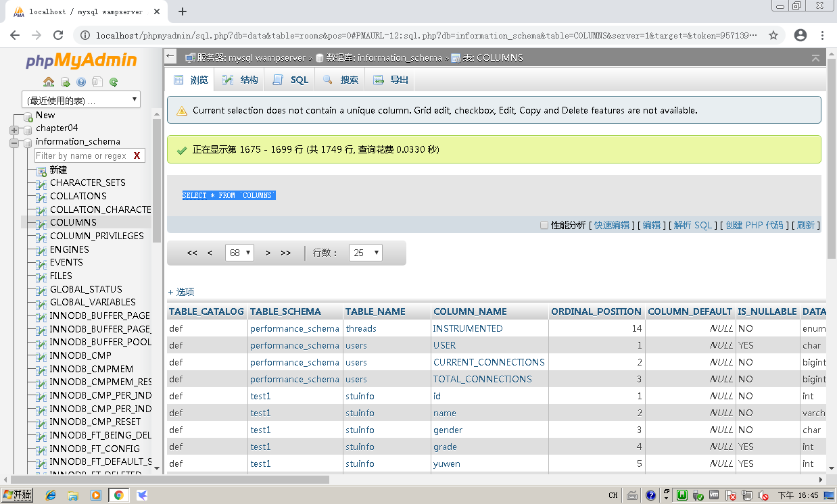The width and height of the screenshot is (837, 504).
Task: Open the SQL tab
Action: point(290,80)
